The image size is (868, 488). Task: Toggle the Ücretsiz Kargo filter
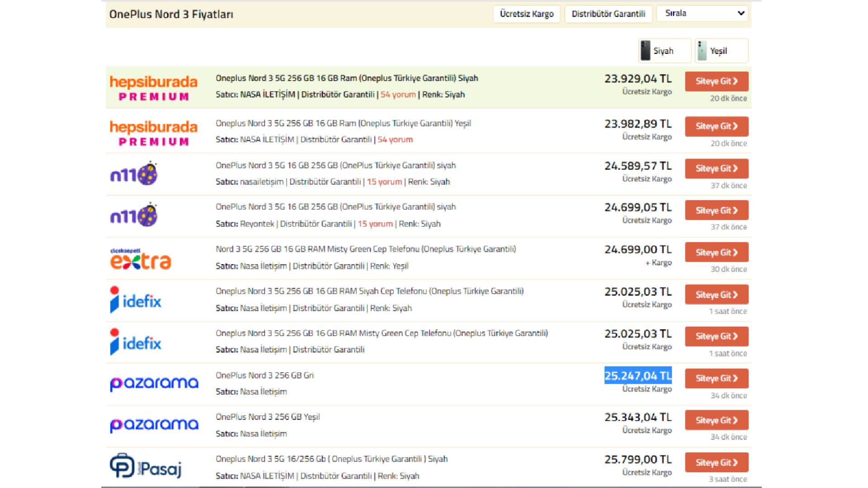tap(527, 14)
